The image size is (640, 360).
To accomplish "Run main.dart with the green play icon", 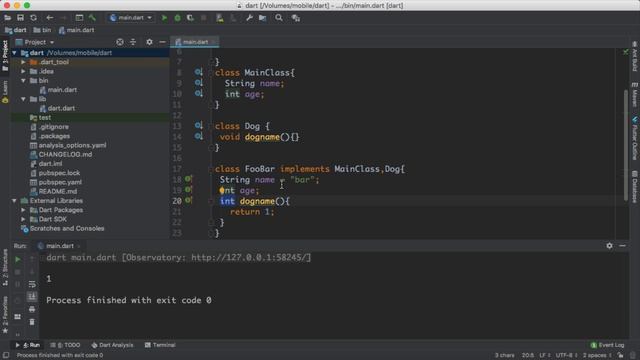I will coord(164,18).
